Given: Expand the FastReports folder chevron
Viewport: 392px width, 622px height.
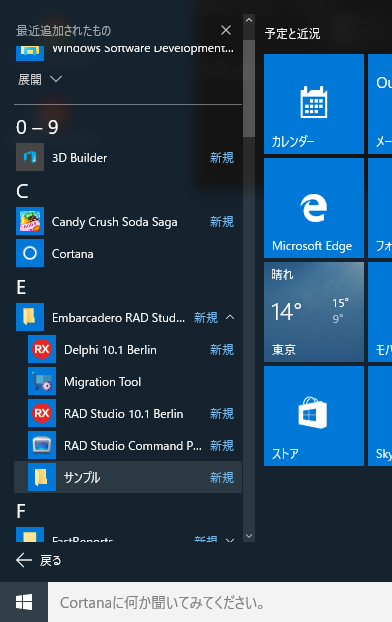Looking at the screenshot, I should point(230,540).
